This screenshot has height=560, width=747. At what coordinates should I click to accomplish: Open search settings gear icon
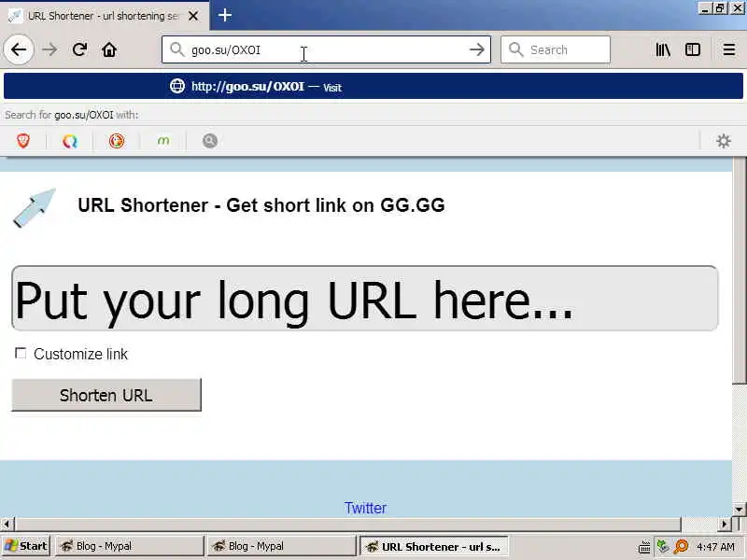tap(723, 141)
